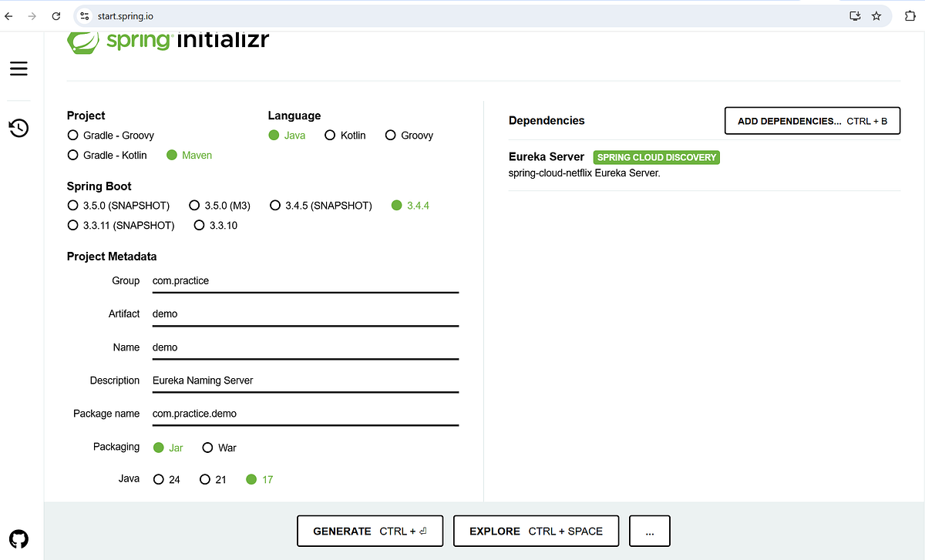
Task: Click the SPRING CLOUD DISCOVERY tag
Action: point(657,157)
